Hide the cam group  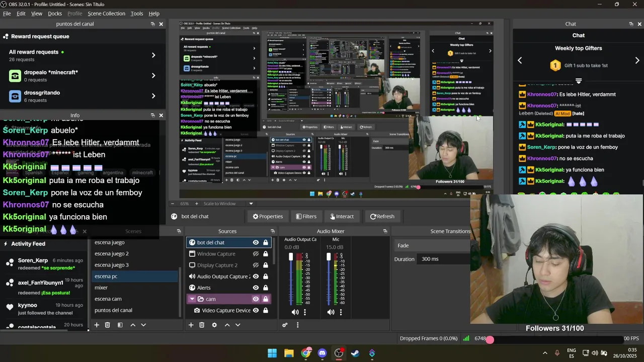click(x=256, y=299)
